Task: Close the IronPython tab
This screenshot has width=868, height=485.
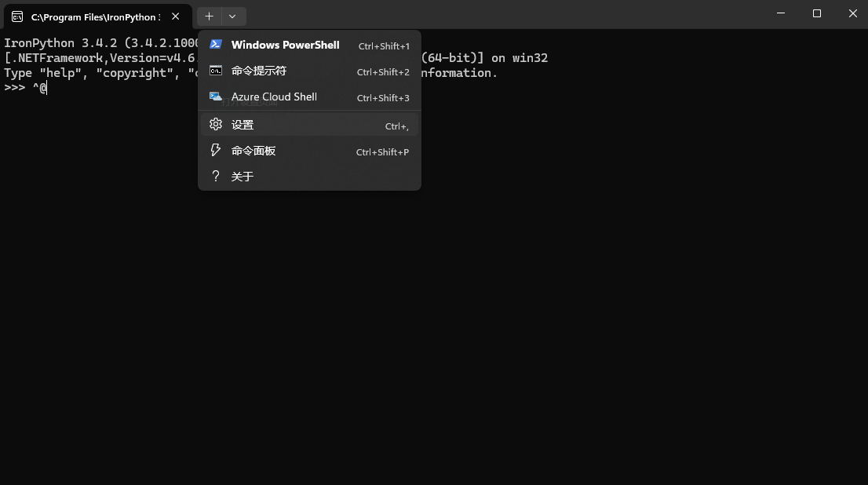Action: click(x=176, y=16)
